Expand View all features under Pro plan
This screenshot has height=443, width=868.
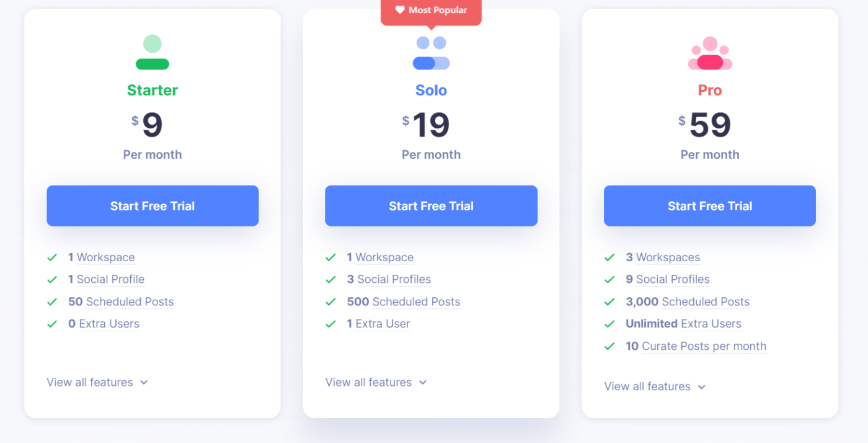(x=655, y=387)
